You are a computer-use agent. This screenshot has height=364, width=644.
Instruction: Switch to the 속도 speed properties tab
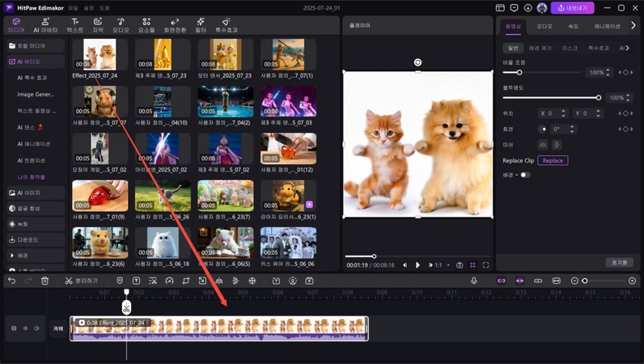pos(573,27)
